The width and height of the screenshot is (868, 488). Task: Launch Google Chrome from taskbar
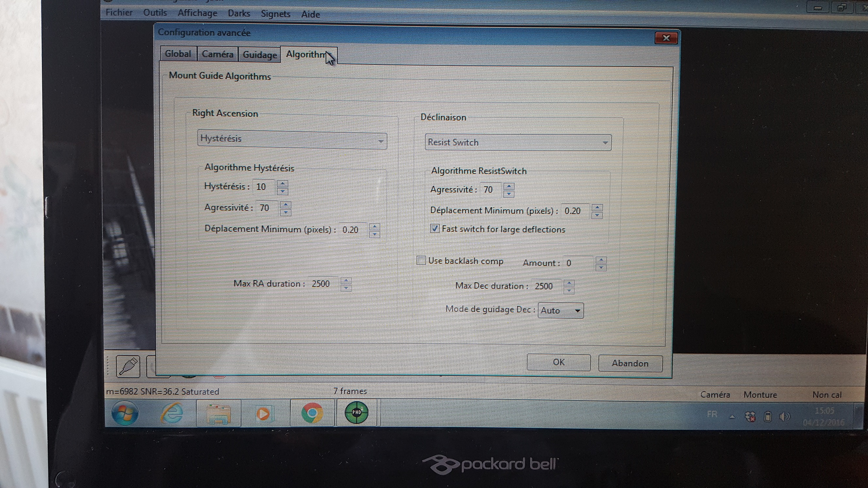[312, 413]
